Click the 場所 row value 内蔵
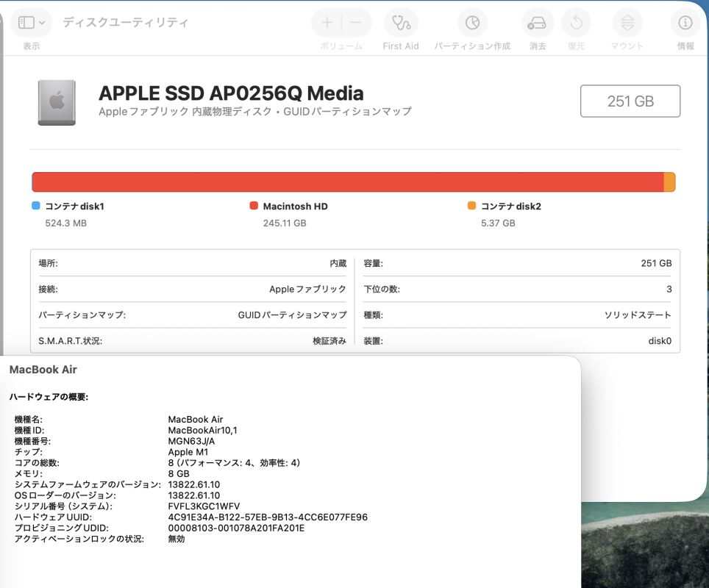 click(338, 263)
